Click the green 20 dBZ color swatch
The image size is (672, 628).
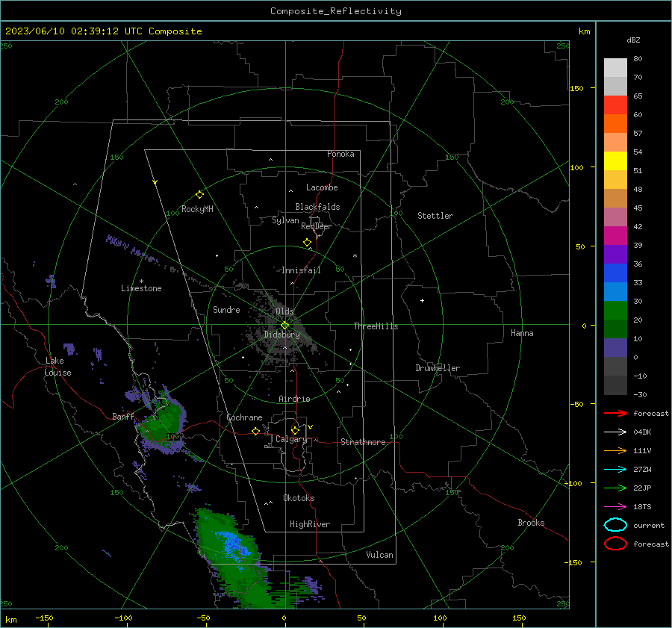tap(615, 310)
